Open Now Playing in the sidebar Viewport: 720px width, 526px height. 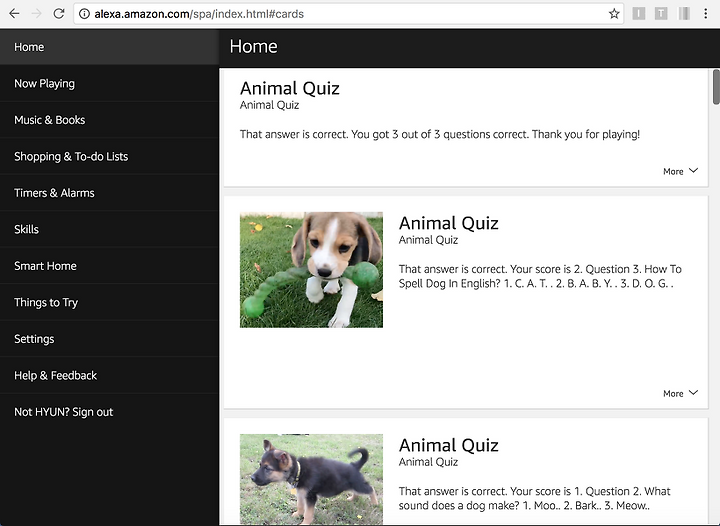coord(109,84)
